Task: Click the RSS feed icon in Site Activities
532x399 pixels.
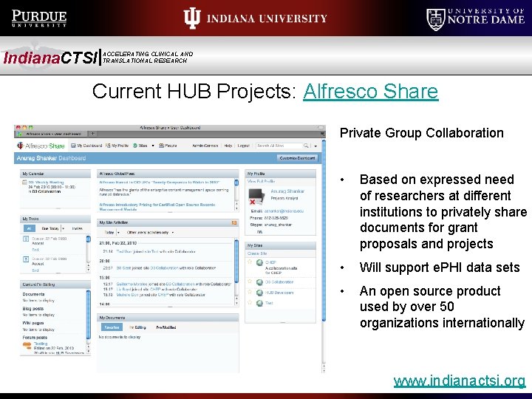Action: click(233, 222)
